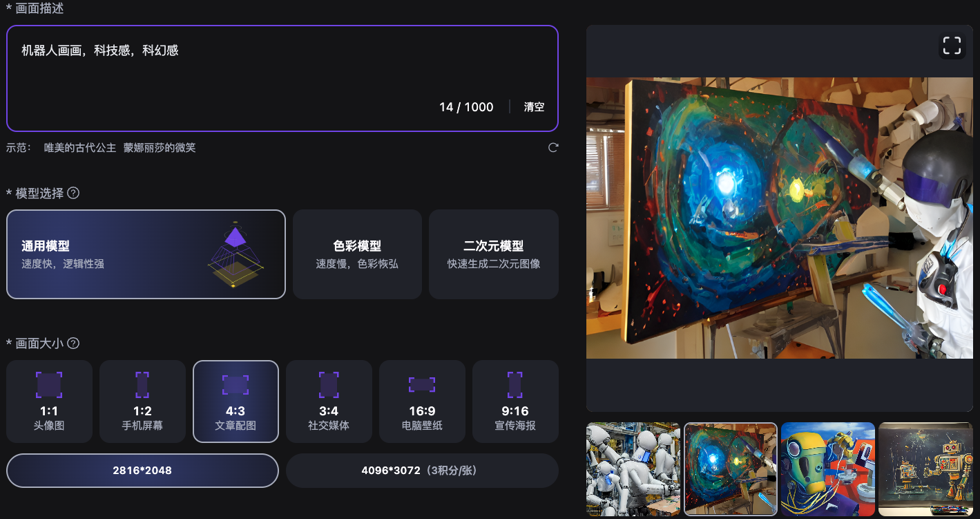
Task: Switch to the 二次元模型 model
Action: pos(494,254)
